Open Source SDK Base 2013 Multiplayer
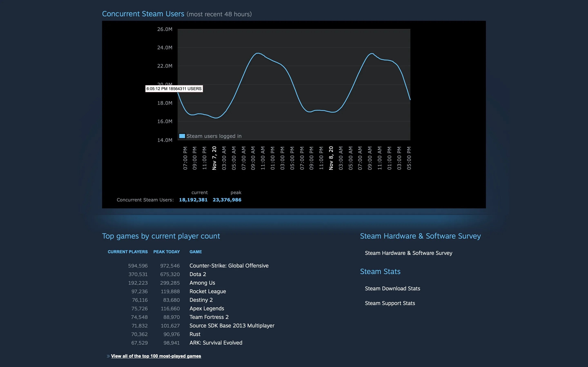 [232, 325]
